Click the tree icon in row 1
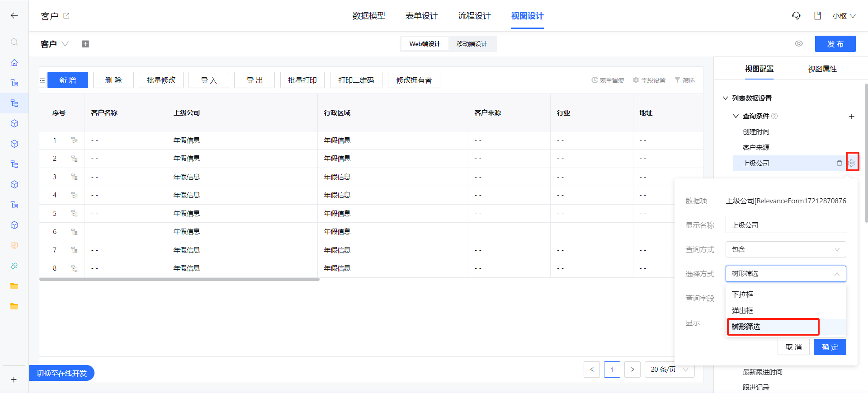Image resolution: width=868 pixels, height=393 pixels. click(x=75, y=140)
